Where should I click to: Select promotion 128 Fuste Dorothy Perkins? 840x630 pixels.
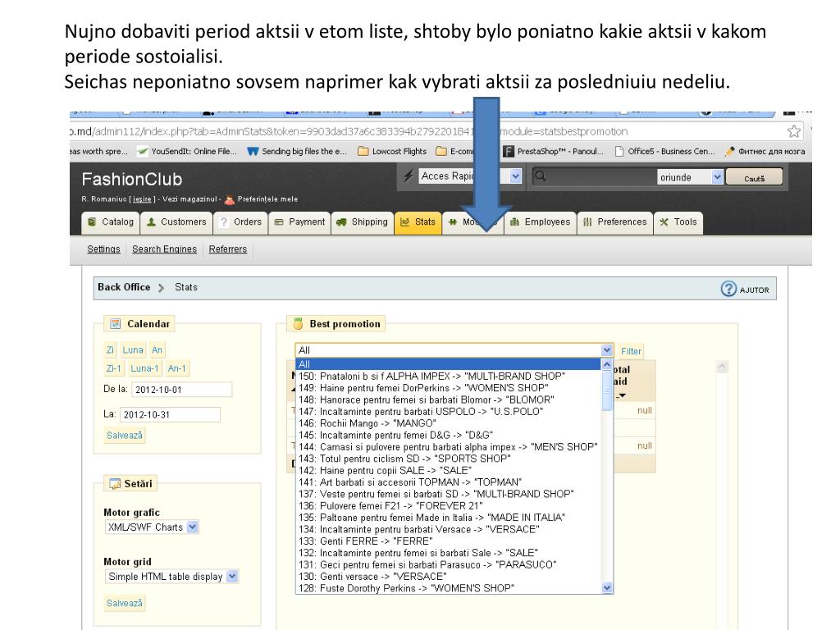click(449, 588)
